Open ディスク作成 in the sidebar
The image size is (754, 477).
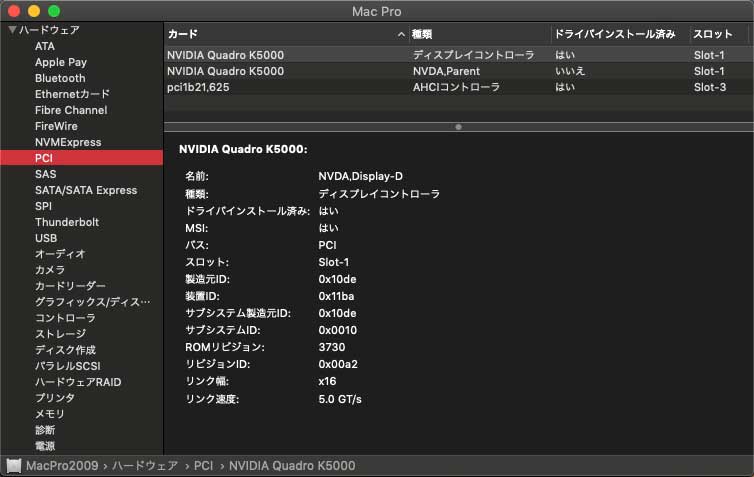click(x=65, y=350)
